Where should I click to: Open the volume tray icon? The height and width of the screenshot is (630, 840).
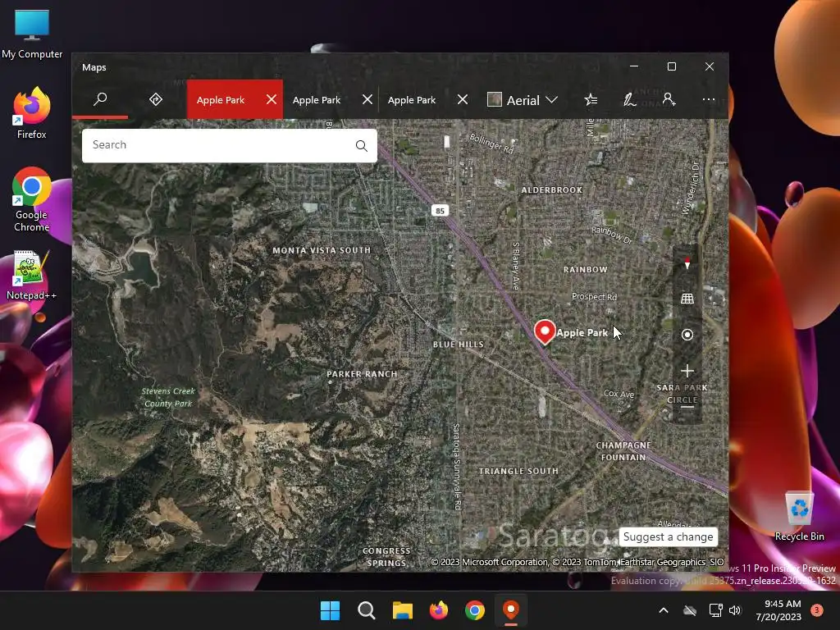[735, 610]
